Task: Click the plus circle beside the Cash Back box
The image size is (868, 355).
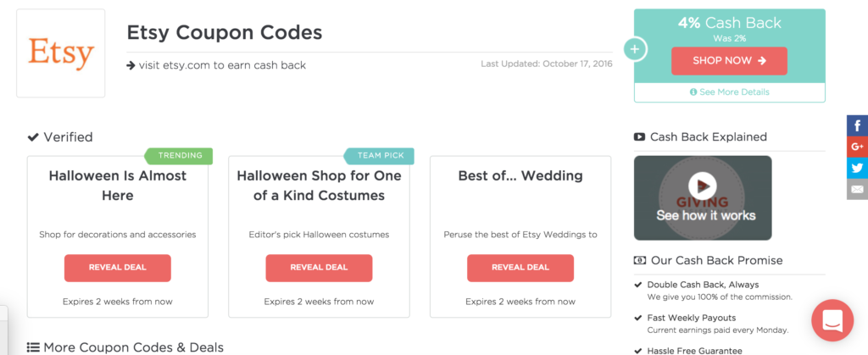Action: click(x=634, y=49)
